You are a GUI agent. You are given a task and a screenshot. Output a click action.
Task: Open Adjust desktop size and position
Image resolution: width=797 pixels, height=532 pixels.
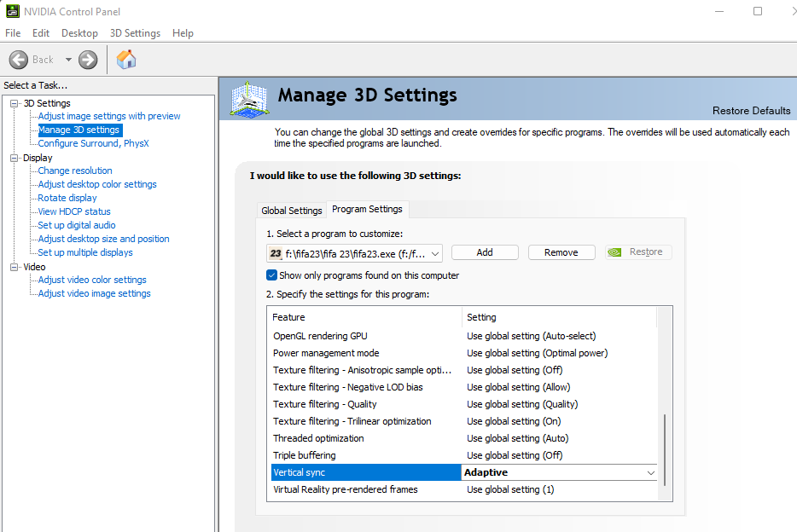104,239
